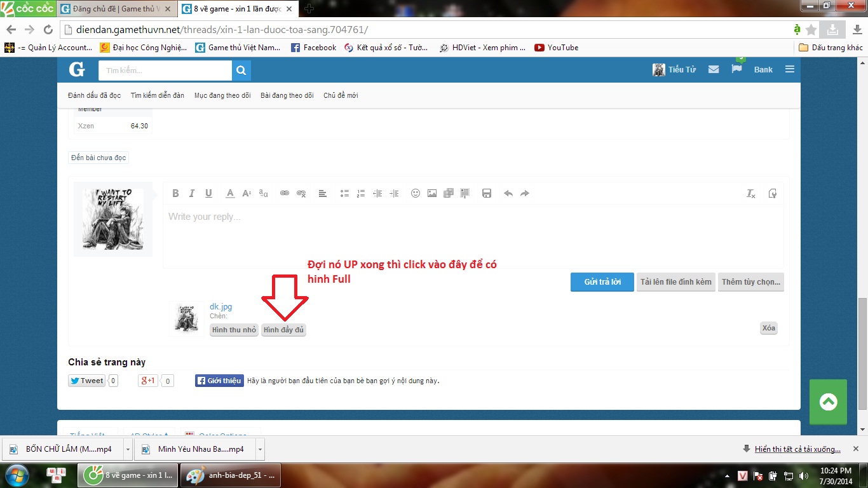
Task: Toggle underline formatting in reply editor
Action: tap(208, 194)
